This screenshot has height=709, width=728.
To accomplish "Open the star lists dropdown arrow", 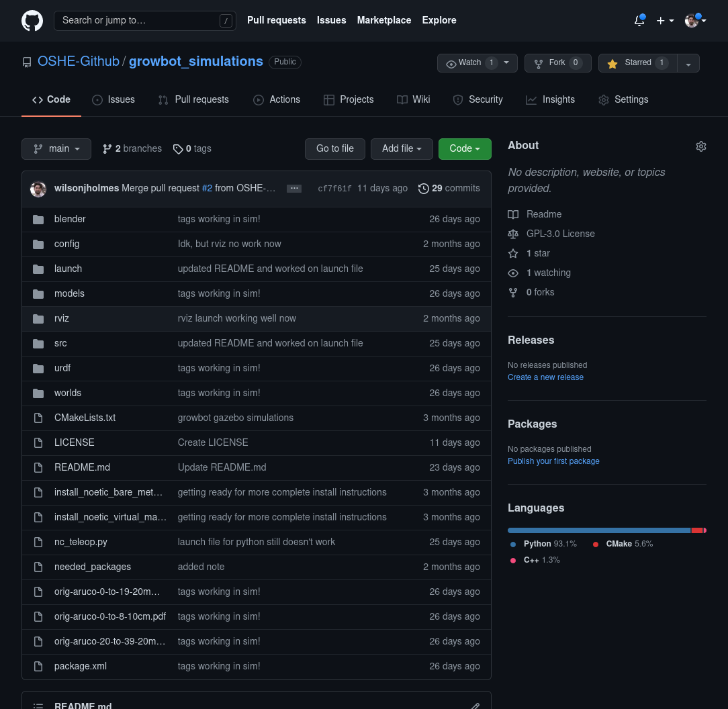I will click(x=688, y=64).
